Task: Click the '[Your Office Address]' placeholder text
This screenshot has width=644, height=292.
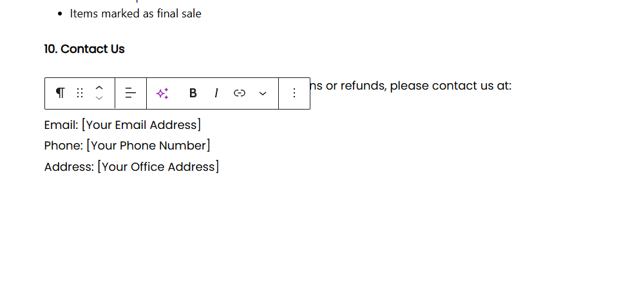Action: click(158, 167)
